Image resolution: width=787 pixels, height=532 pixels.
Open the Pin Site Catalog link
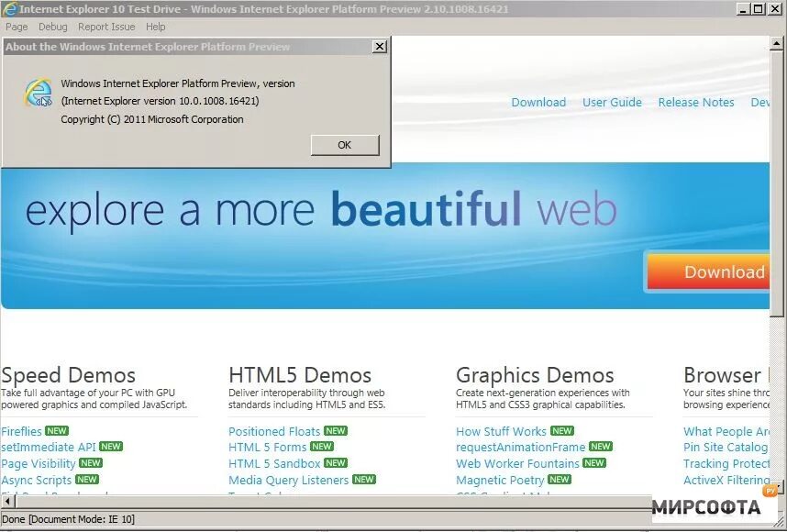click(x=726, y=448)
